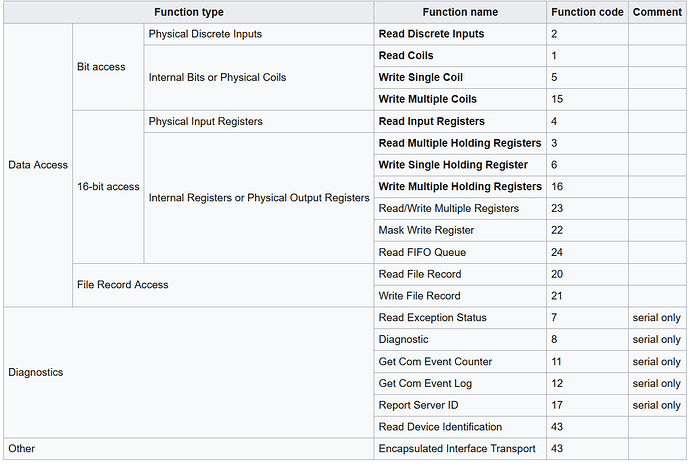
Task: Click the Function type column header
Action: coord(189,12)
